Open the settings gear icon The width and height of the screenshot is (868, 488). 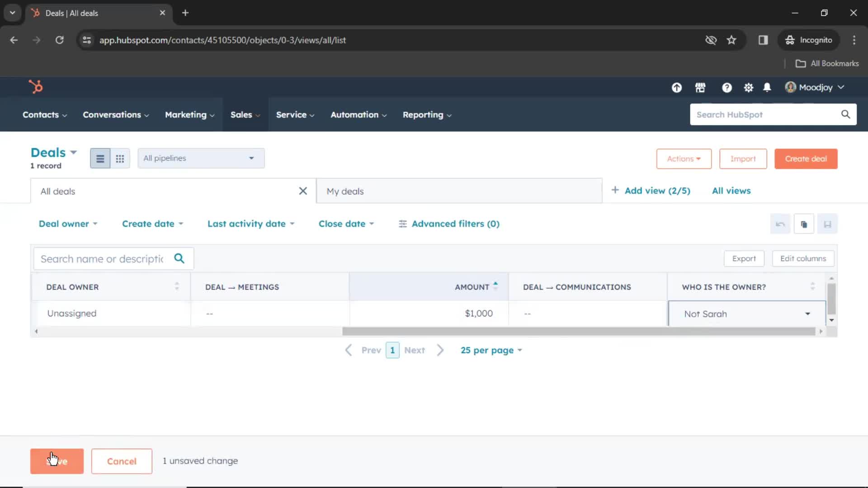click(749, 88)
